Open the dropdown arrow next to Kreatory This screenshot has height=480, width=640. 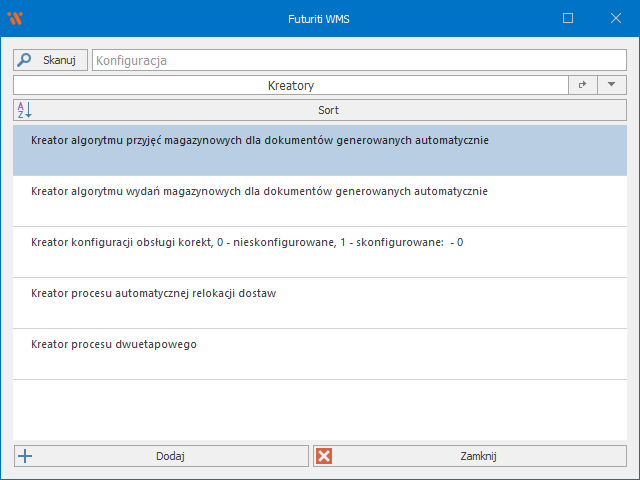pyautogui.click(x=611, y=86)
